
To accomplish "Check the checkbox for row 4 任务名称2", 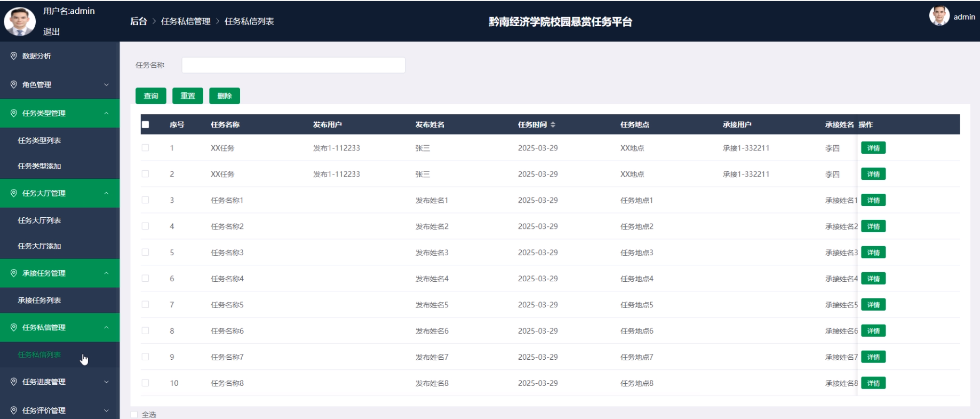I will (145, 226).
